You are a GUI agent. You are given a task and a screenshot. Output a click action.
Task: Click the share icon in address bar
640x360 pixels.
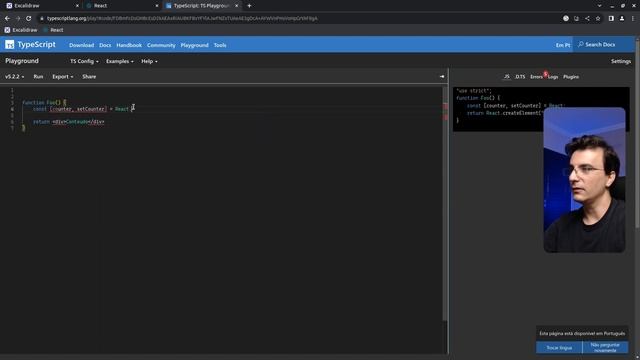(587, 18)
